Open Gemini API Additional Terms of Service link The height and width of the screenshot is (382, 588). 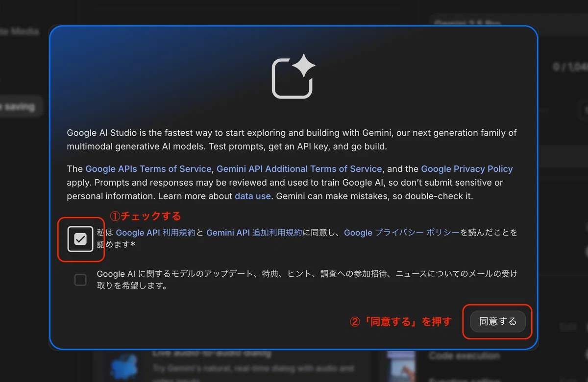pyautogui.click(x=299, y=169)
